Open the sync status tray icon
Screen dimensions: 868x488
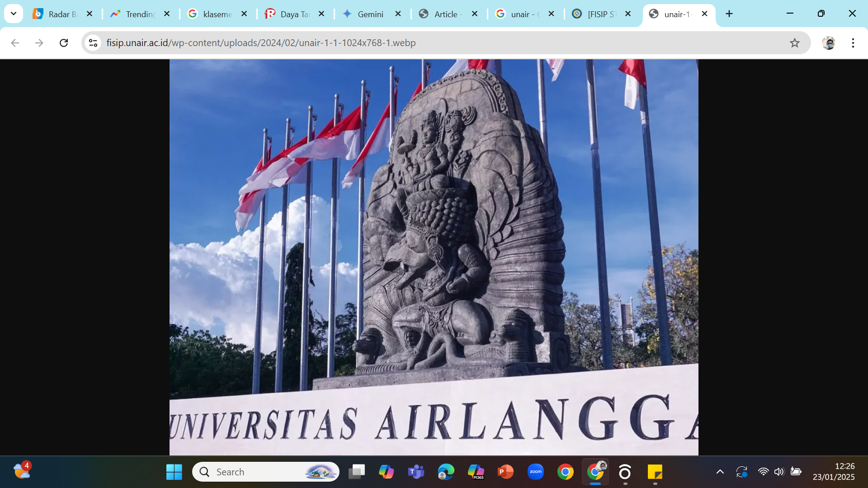coord(742,472)
